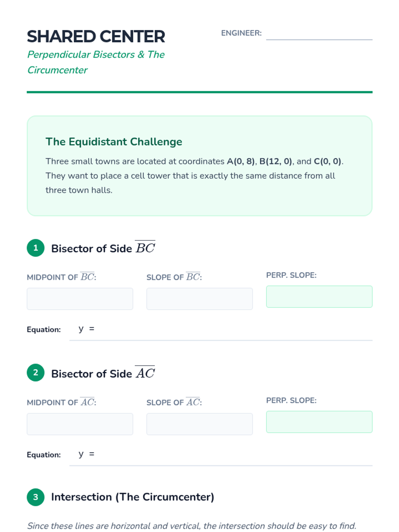Click the green step 3 circle badge
Viewport: 399px width, 532px height.
point(36,497)
